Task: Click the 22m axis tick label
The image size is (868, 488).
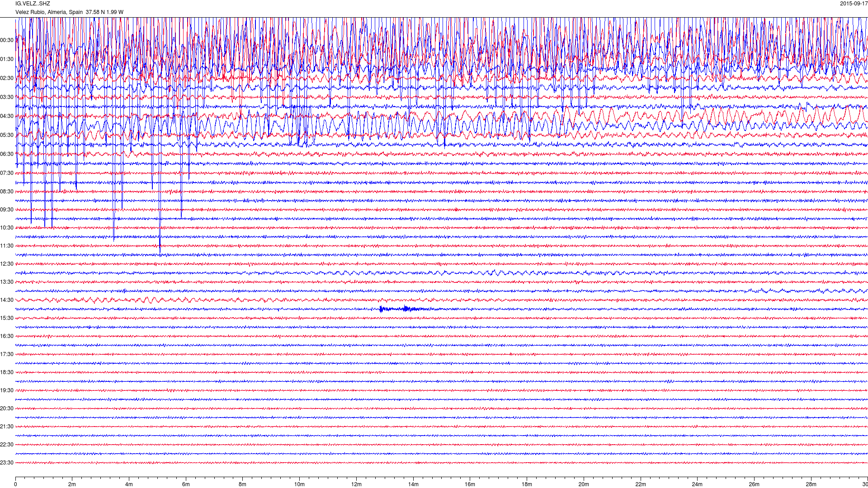Action: coord(641,484)
